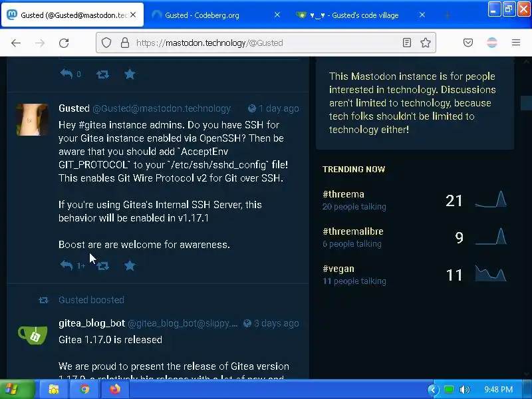Favourite the topmost partially shown post
532x399 pixels.
pos(130,74)
